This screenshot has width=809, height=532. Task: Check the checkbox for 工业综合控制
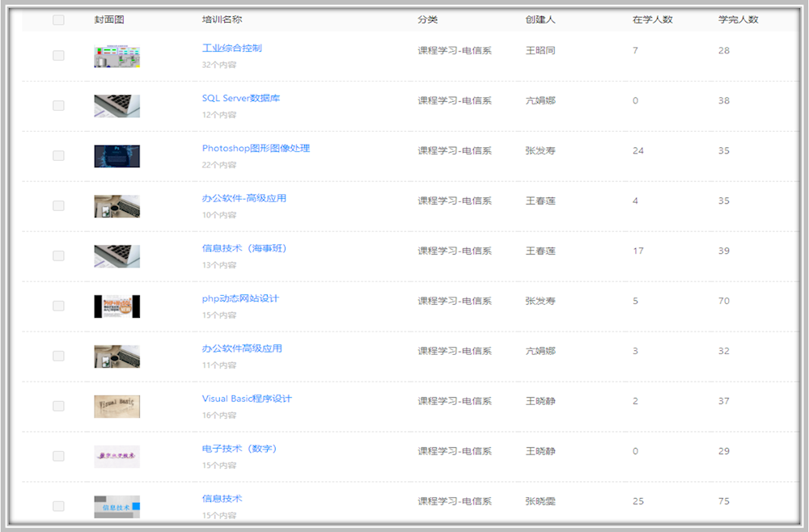click(57, 55)
